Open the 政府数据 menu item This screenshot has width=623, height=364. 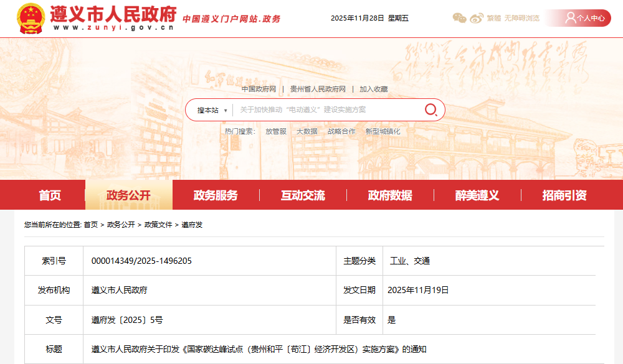coord(390,195)
